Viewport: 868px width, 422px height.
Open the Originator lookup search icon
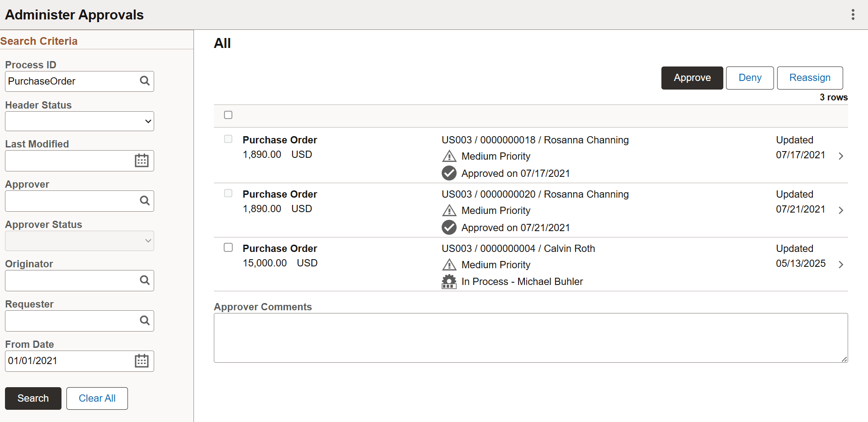[x=145, y=280]
